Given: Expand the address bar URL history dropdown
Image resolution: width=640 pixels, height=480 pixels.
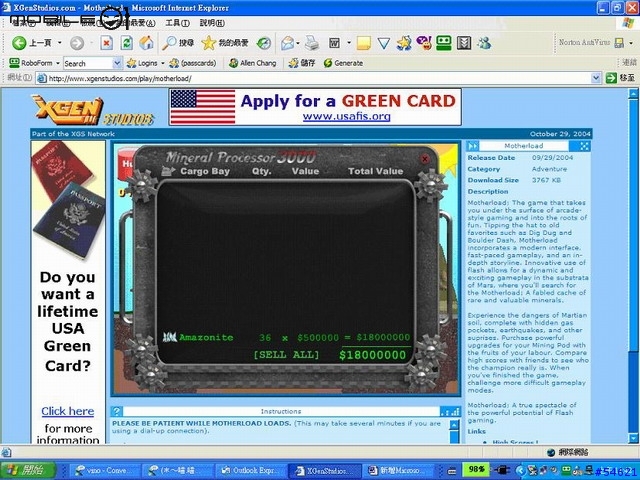Looking at the screenshot, I should [596, 78].
